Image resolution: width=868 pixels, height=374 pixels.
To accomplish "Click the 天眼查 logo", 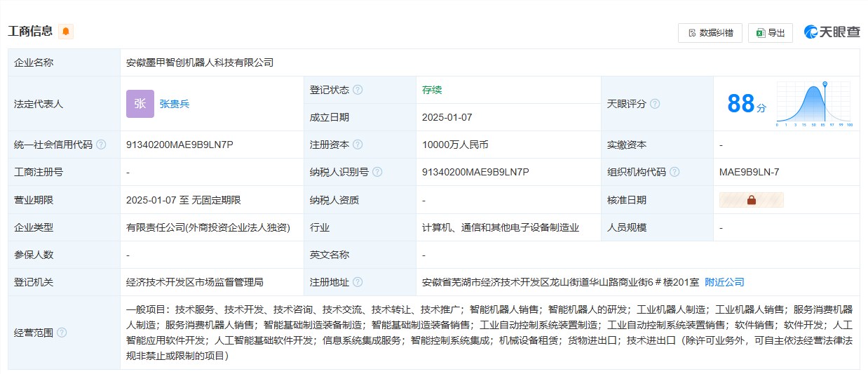I will [x=832, y=32].
